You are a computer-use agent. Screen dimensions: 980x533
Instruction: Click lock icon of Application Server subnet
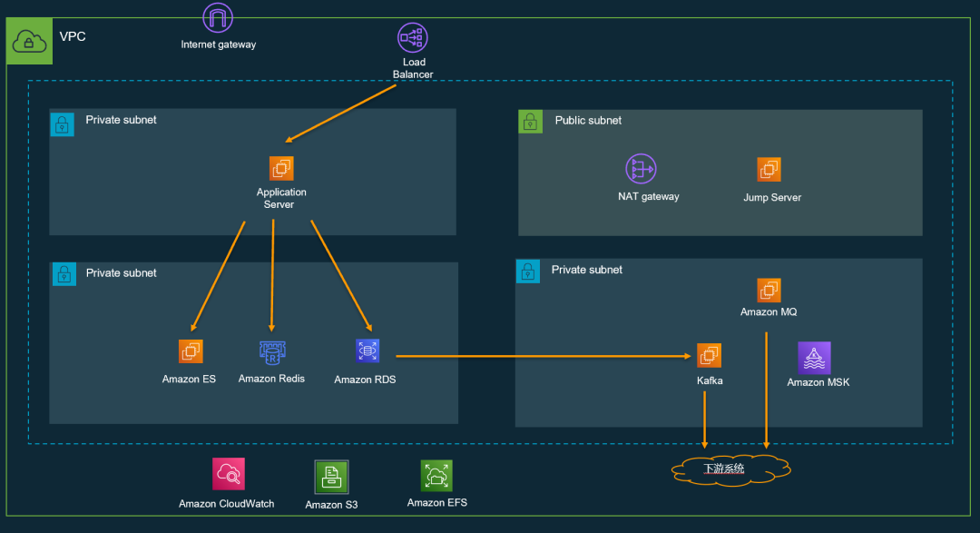pyautogui.click(x=62, y=123)
